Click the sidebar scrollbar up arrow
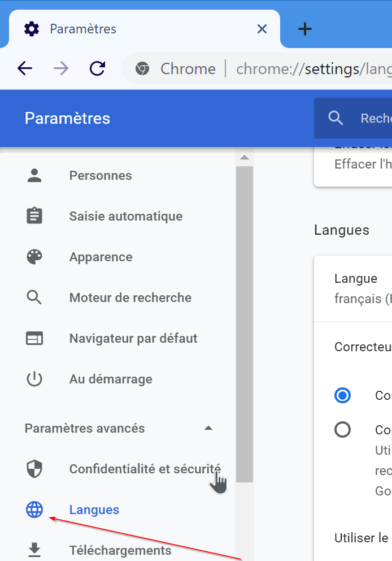This screenshot has width=392, height=561. (x=245, y=157)
